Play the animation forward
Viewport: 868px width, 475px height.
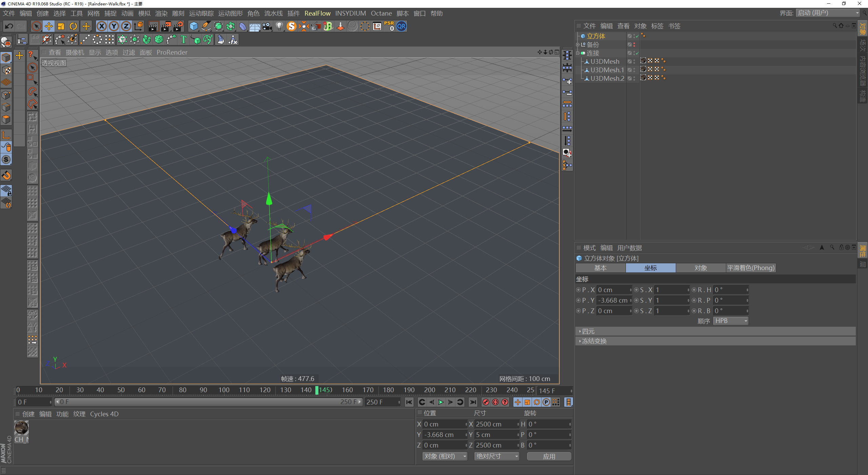(441, 402)
